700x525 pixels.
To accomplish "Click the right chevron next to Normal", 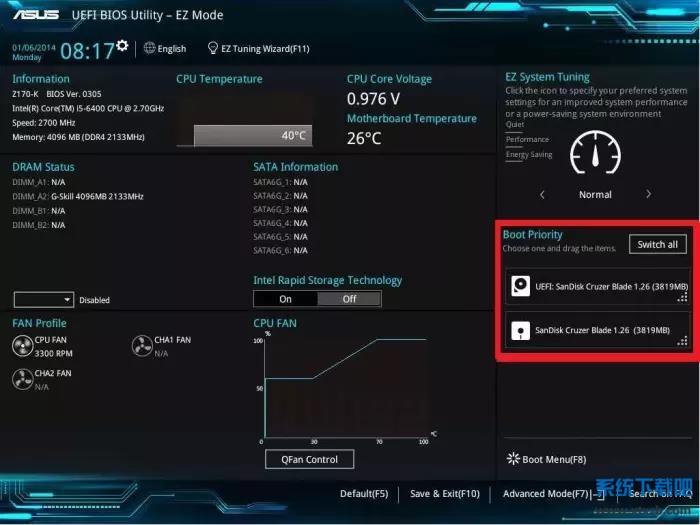I will click(x=648, y=194).
